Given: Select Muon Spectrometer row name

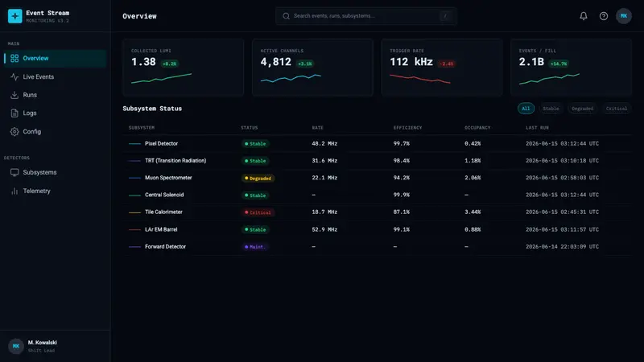Looking at the screenshot, I should (x=168, y=178).
